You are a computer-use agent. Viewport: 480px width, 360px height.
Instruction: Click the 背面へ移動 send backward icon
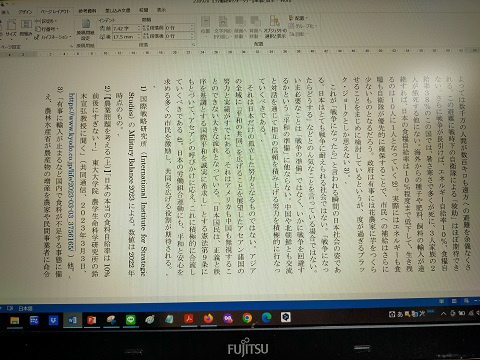255,26
